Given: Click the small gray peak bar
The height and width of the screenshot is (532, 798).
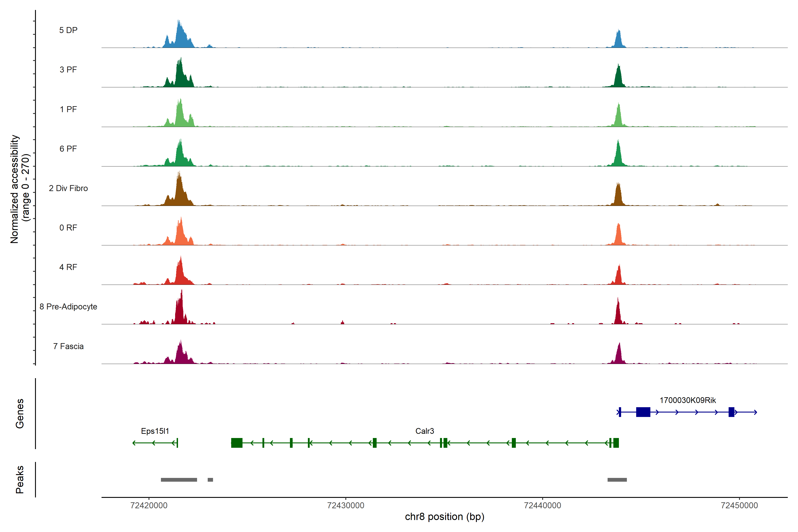Looking at the screenshot, I should [x=210, y=480].
